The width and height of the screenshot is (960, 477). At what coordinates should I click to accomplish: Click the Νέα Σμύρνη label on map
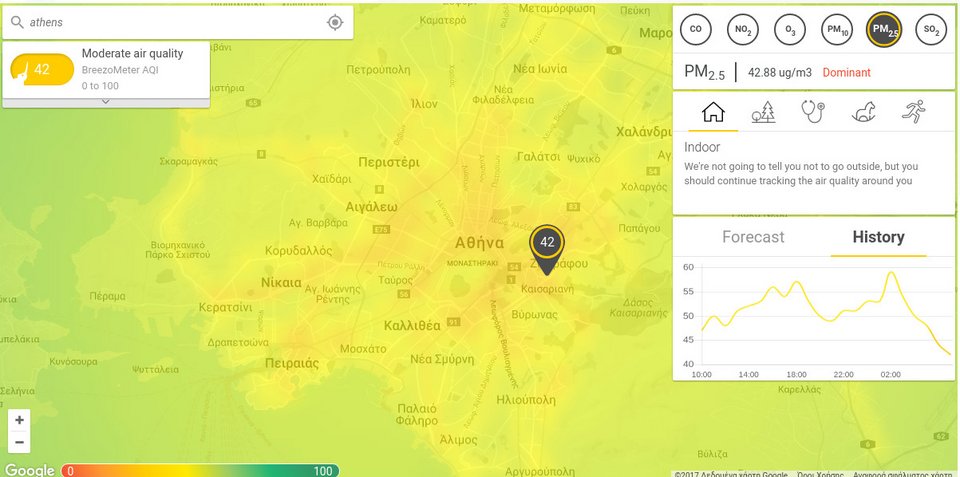(442, 359)
